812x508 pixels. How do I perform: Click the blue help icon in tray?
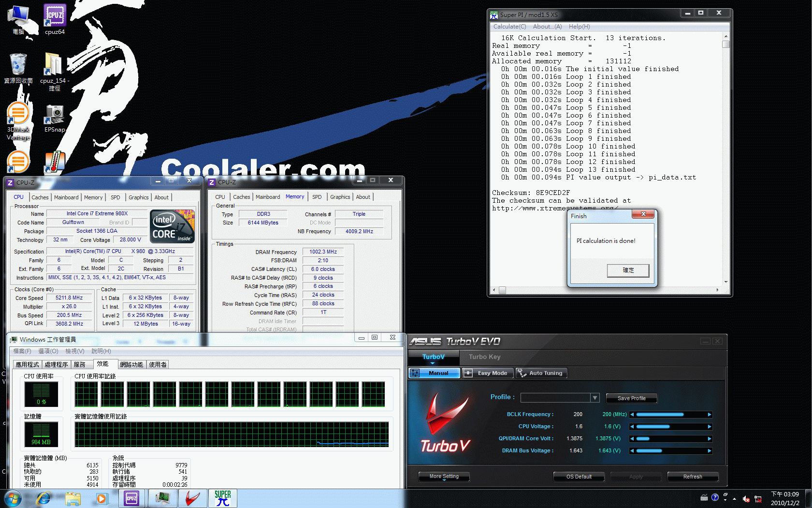click(x=715, y=497)
